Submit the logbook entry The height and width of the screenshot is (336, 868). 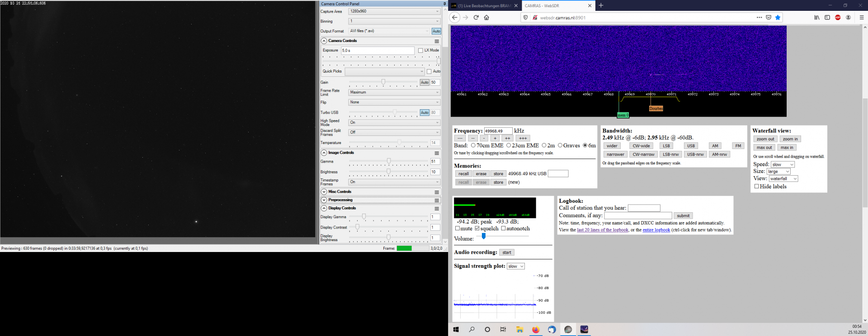(683, 216)
